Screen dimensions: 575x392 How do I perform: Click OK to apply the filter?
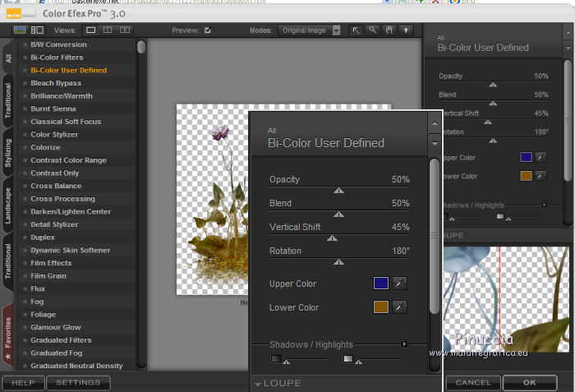(530, 383)
